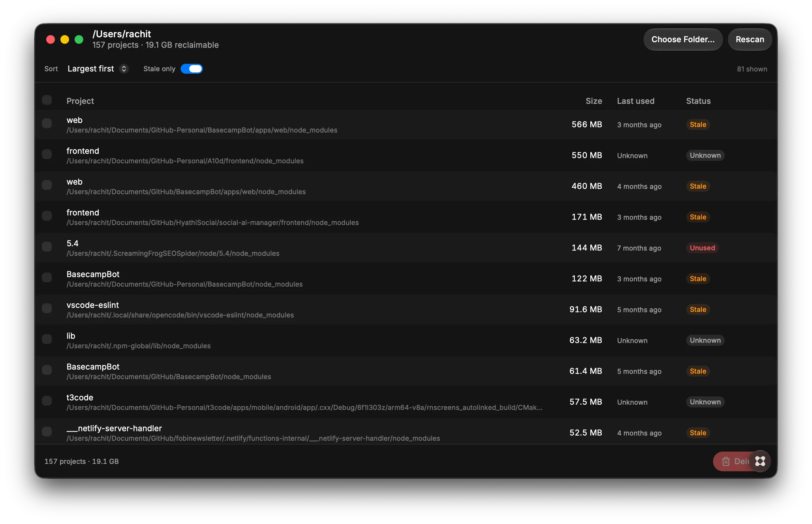Screen dimensions: 812x524
Task: Click the 550 MB size value
Action: click(x=587, y=155)
